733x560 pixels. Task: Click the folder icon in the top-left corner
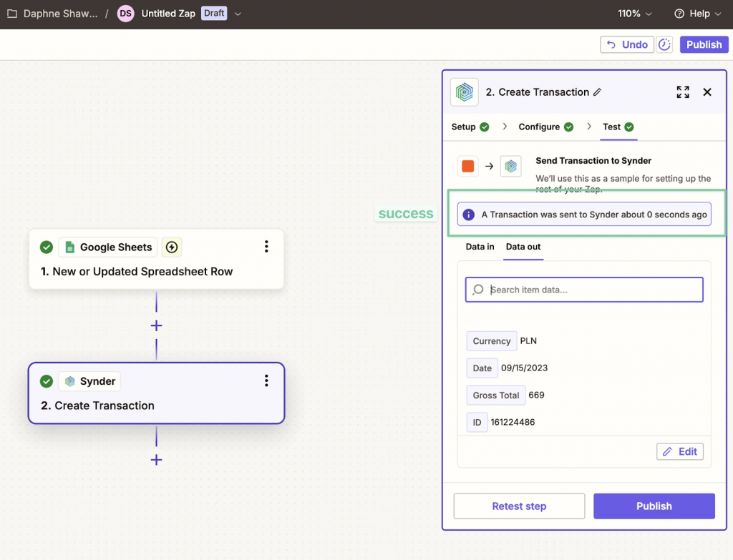tap(10, 13)
